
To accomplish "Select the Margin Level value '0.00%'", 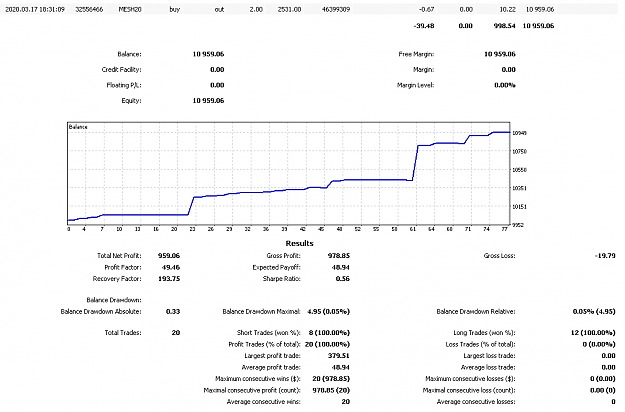I will click(x=505, y=85).
